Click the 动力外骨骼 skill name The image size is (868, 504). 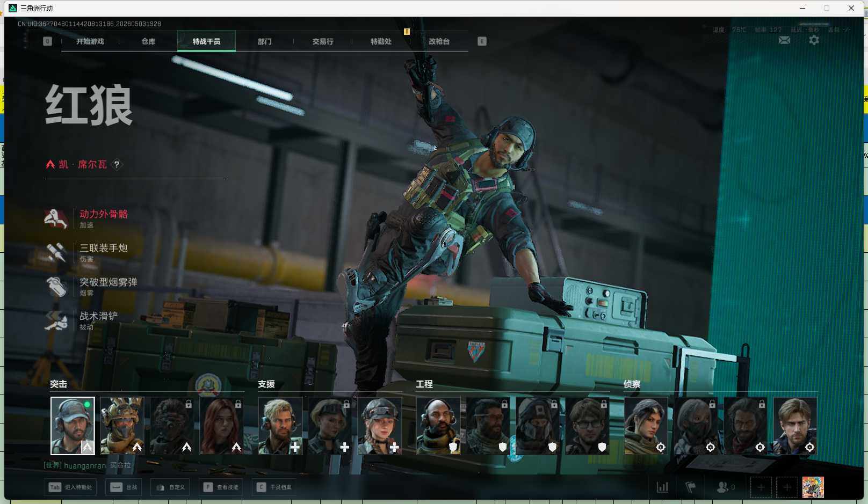[x=104, y=214]
